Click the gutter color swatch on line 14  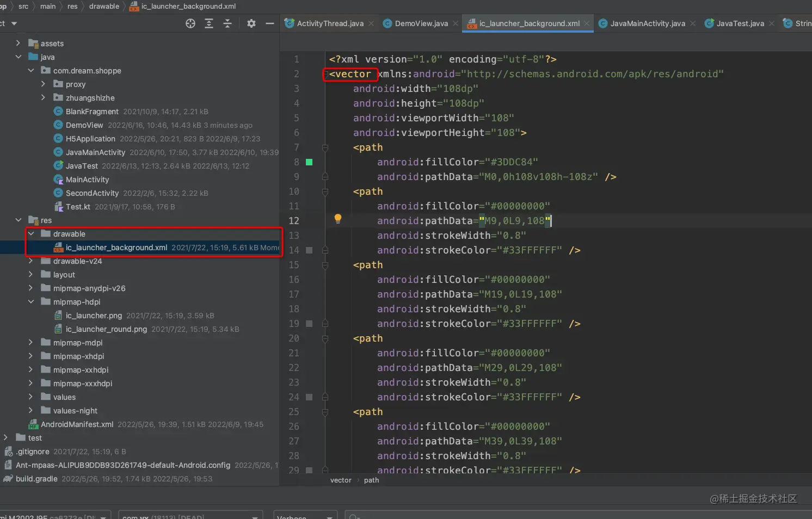point(309,250)
